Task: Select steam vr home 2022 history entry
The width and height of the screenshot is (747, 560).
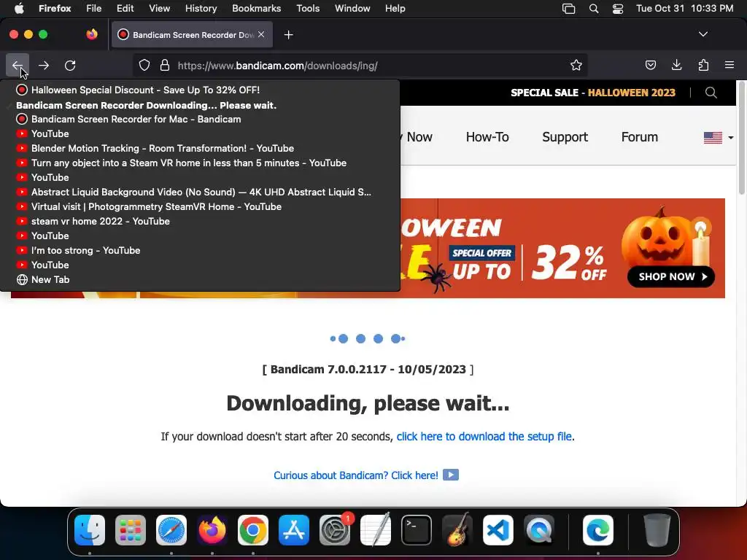Action: click(x=200, y=221)
